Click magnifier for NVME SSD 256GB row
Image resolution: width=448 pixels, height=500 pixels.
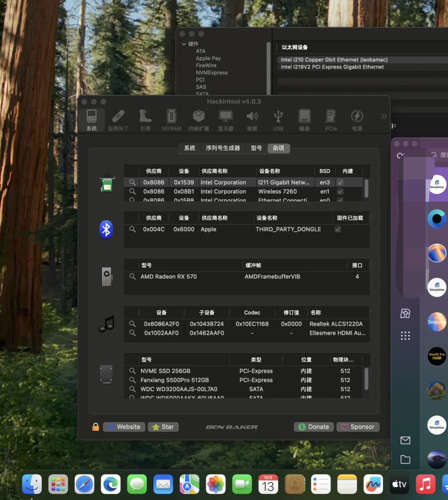132,371
